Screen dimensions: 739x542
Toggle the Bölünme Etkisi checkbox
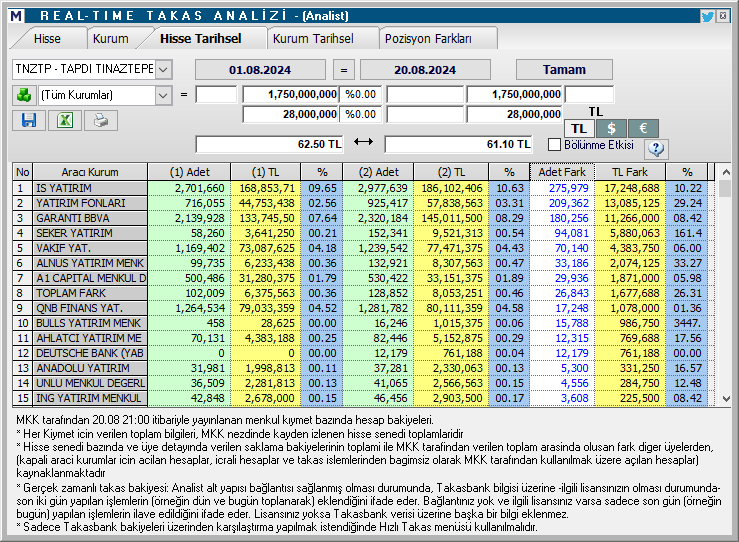tap(554, 144)
